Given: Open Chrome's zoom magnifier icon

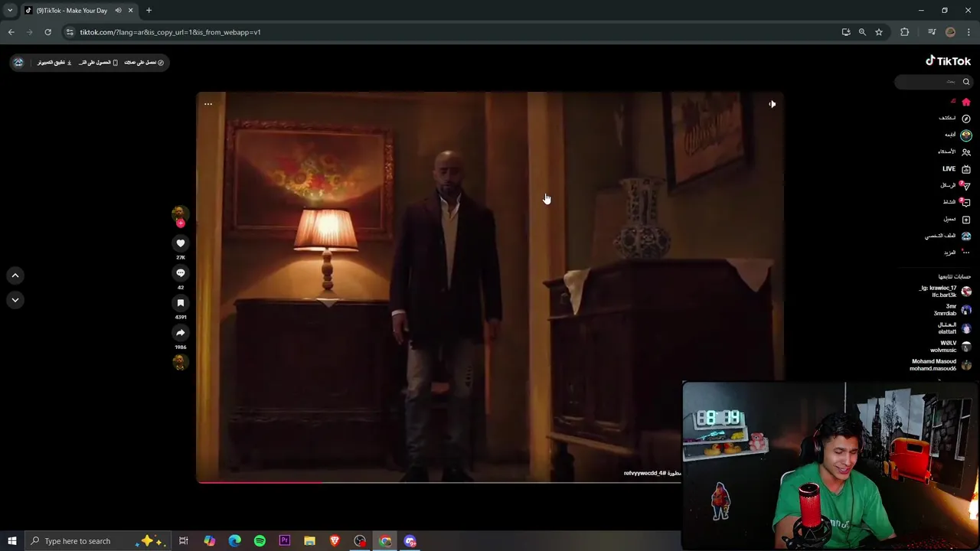Looking at the screenshot, I should tap(862, 32).
